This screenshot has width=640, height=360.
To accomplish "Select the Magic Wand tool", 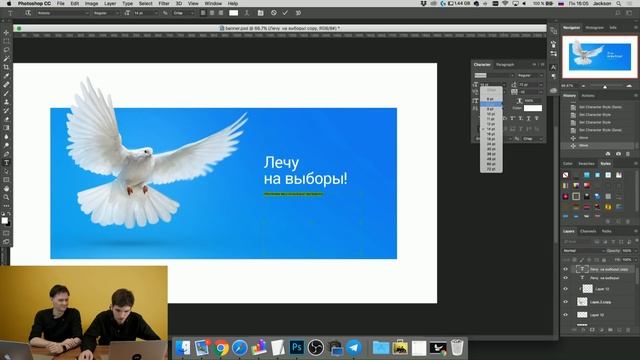I will [x=6, y=58].
